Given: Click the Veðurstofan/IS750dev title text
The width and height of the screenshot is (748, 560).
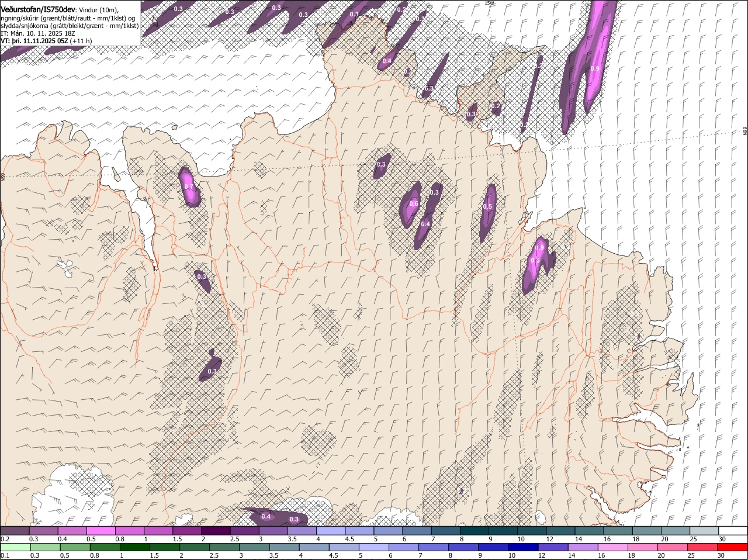Looking at the screenshot, I should [x=38, y=9].
